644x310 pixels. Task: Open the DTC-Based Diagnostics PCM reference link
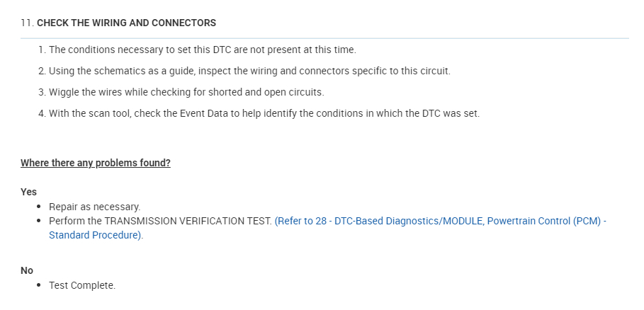439,222
